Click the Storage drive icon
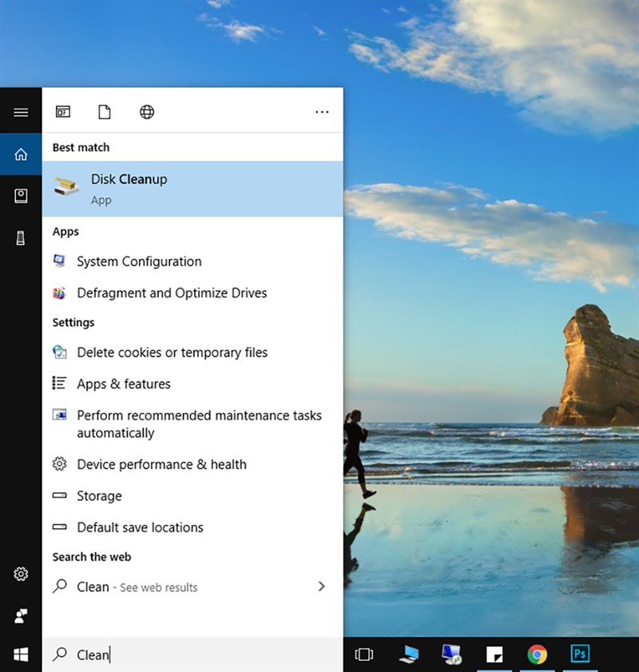Screen dimensions: 639x672 pyautogui.click(x=60, y=495)
